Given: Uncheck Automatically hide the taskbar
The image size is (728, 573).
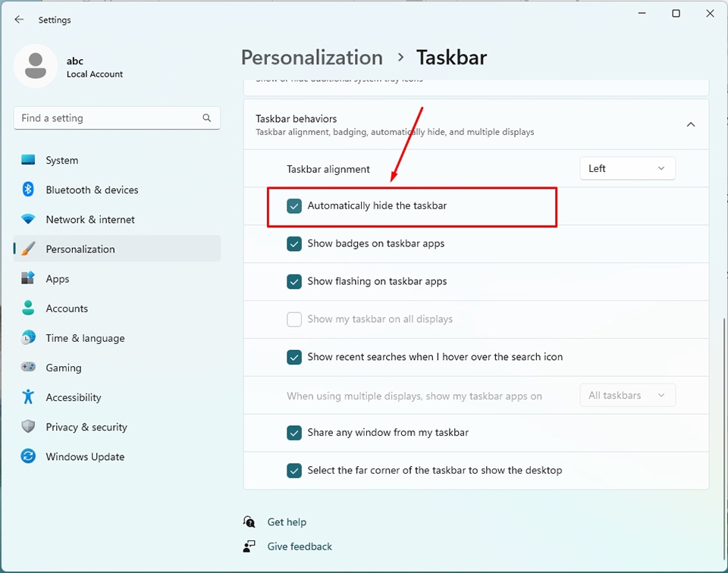Looking at the screenshot, I should pyautogui.click(x=294, y=205).
